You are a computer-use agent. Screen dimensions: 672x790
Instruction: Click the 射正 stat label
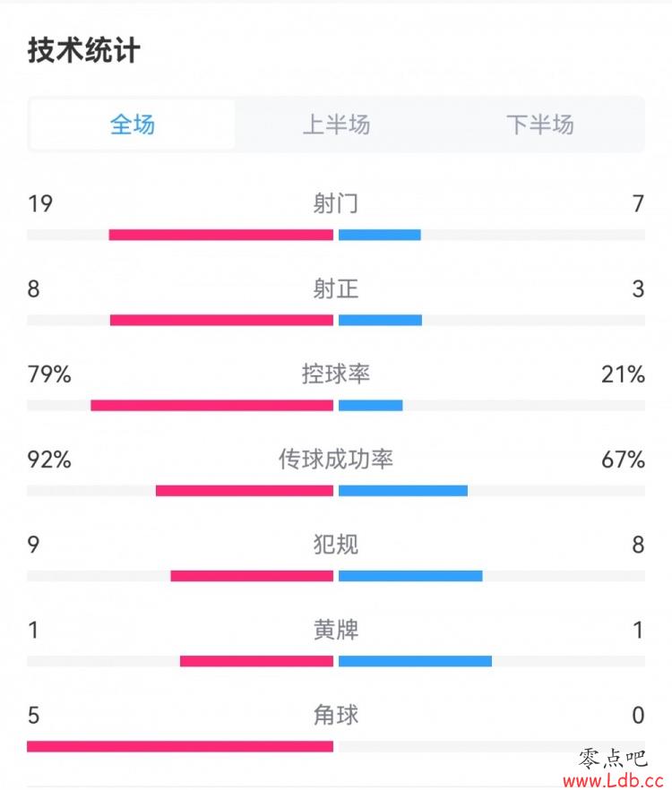click(336, 288)
